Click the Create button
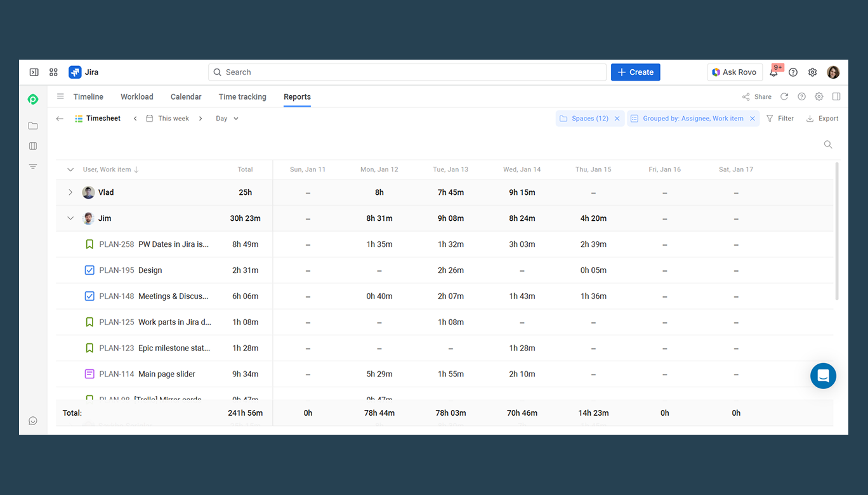Screen dimensions: 868x495 click(636, 72)
